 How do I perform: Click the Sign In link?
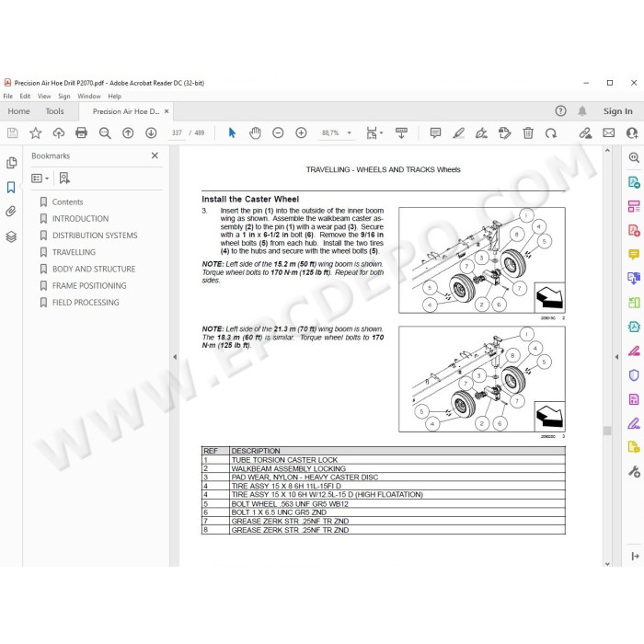(617, 111)
